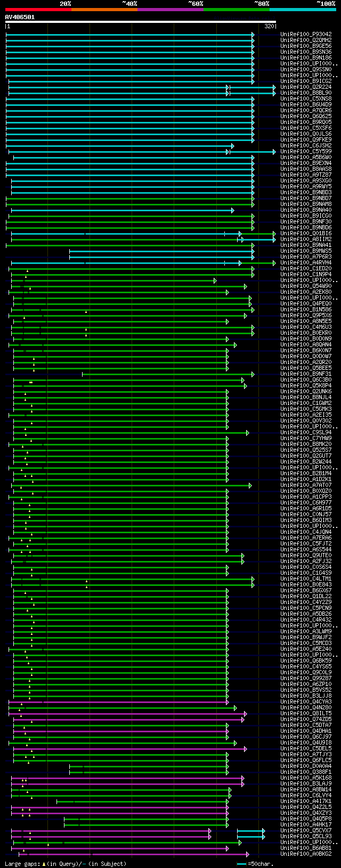Select the UniRef100_Q388F1 label
Image resolution: width=341 pixels, height=868 pixels.
pyautogui.click(x=306, y=772)
